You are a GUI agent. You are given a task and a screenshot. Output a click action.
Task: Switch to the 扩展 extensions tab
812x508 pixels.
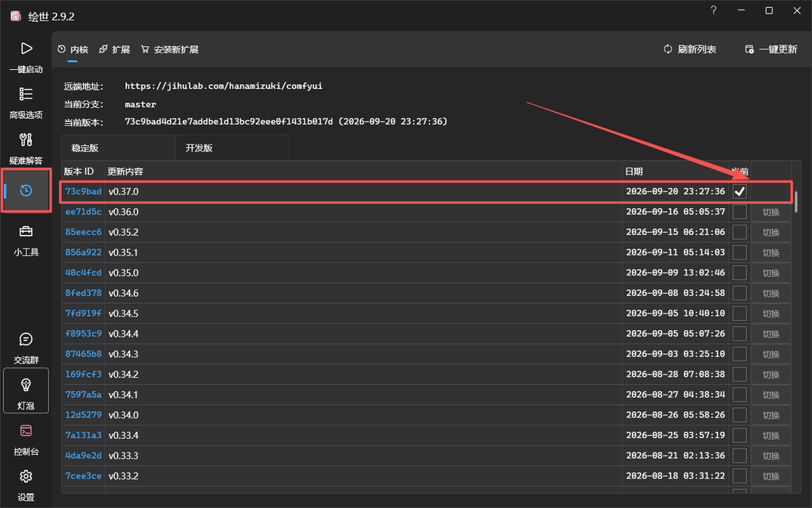pos(114,49)
